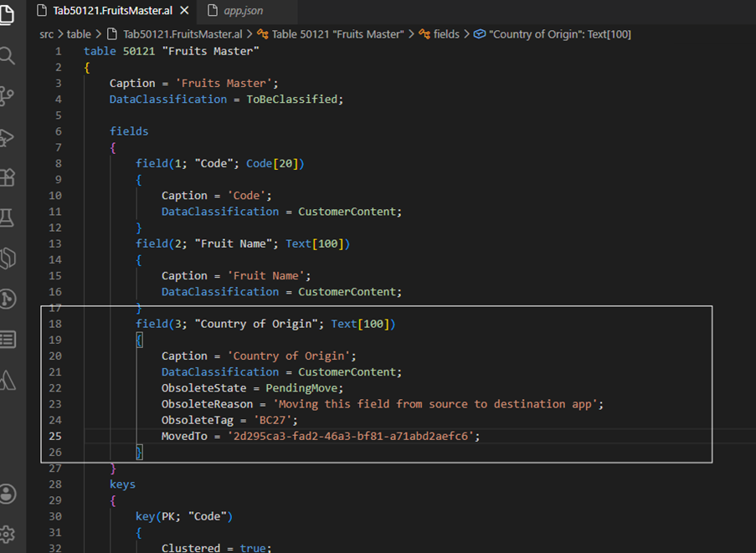
Task: Click 'table 50121 "Fruits Master"' declaration text
Action: tap(171, 51)
